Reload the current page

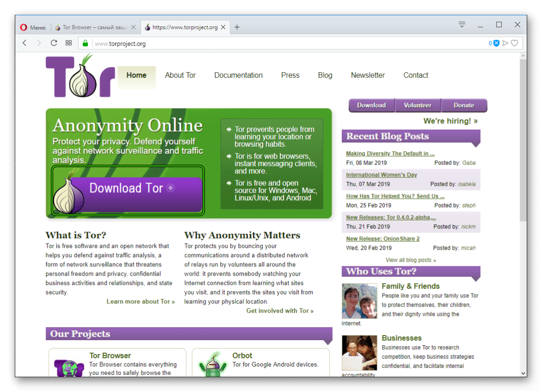54,43
